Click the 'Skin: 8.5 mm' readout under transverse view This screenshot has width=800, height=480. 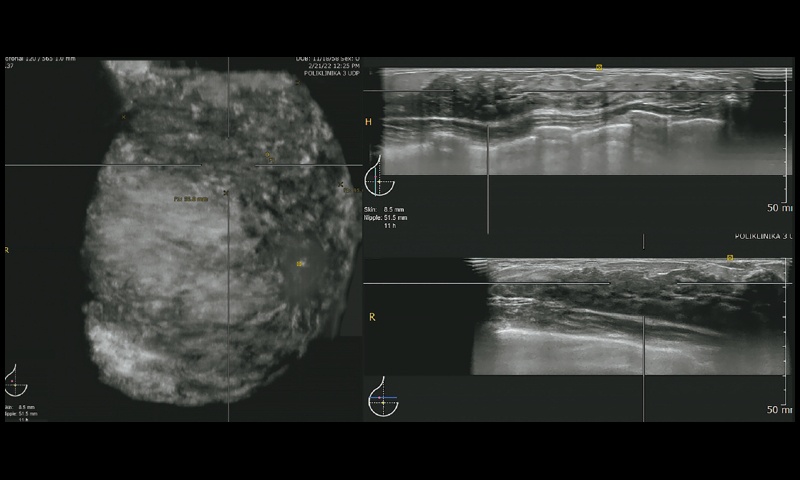(x=384, y=210)
